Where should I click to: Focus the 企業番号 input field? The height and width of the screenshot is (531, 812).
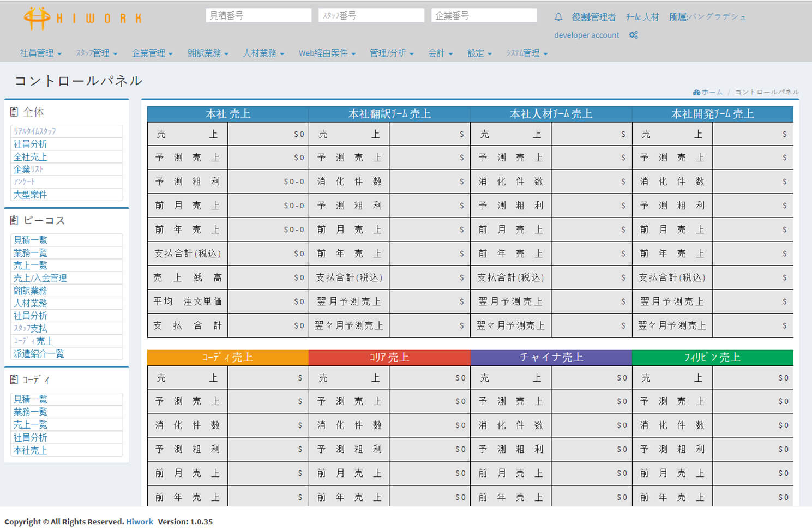coord(484,16)
